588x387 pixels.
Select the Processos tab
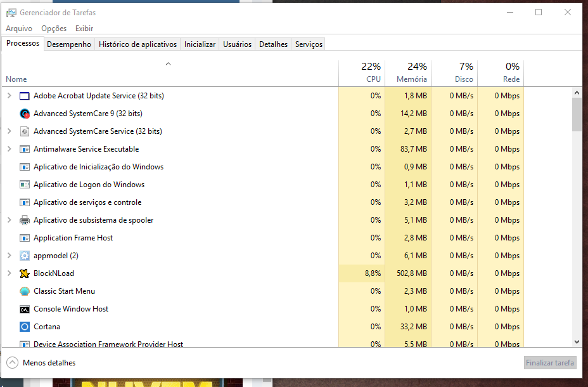click(x=23, y=43)
